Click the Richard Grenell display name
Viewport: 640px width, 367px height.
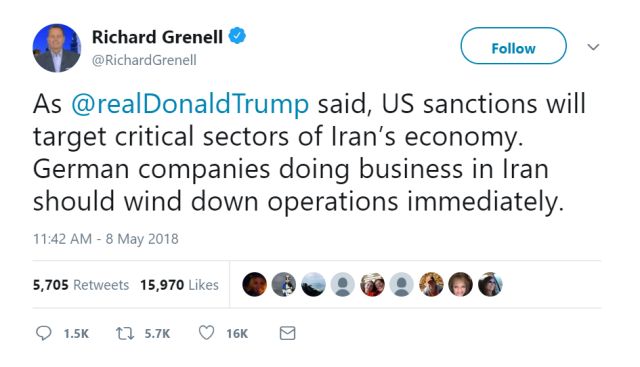click(x=157, y=37)
